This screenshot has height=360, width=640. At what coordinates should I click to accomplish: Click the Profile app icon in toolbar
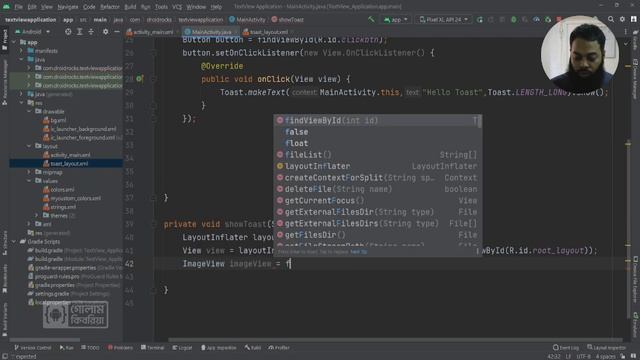coord(536,19)
